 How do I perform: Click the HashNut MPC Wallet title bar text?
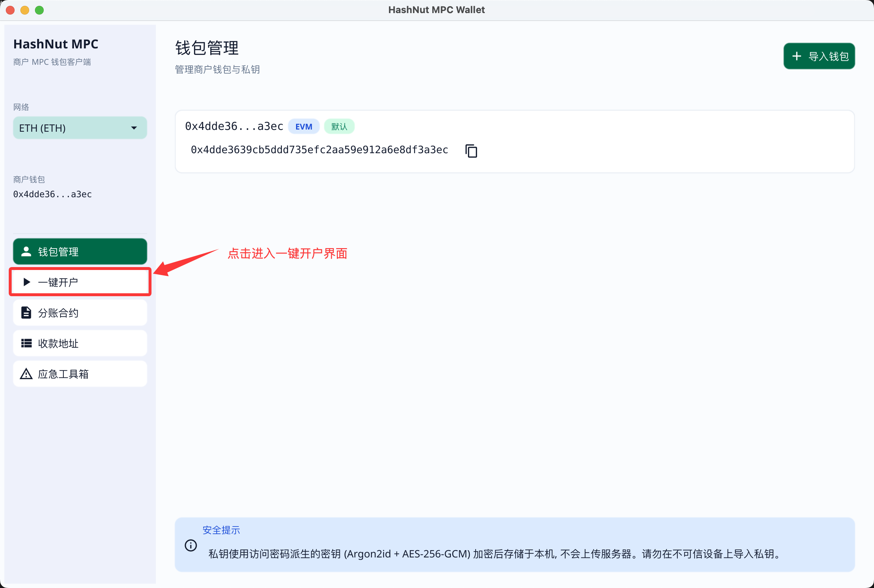[436, 10]
